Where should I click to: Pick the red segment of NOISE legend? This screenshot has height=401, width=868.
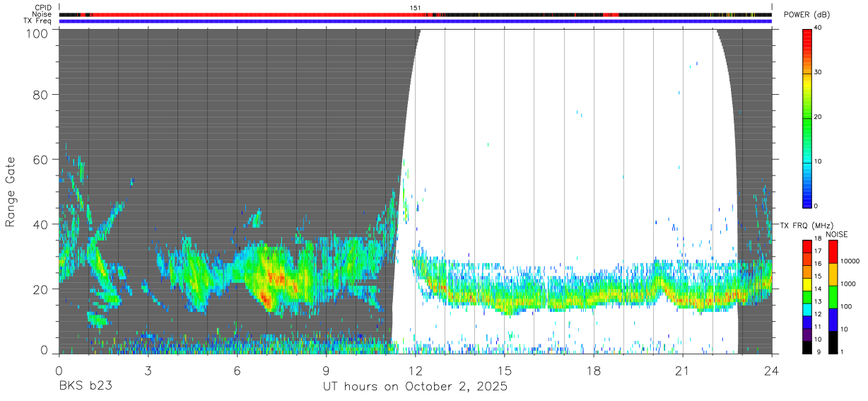click(x=833, y=252)
